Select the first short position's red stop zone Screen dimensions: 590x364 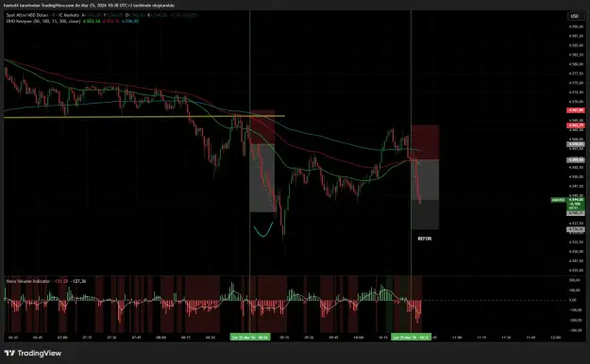pos(262,127)
